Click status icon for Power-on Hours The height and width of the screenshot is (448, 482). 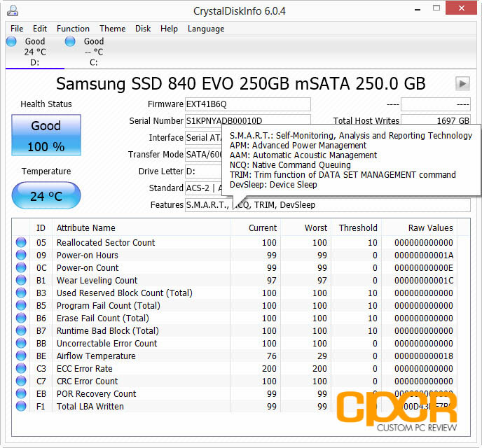click(21, 255)
